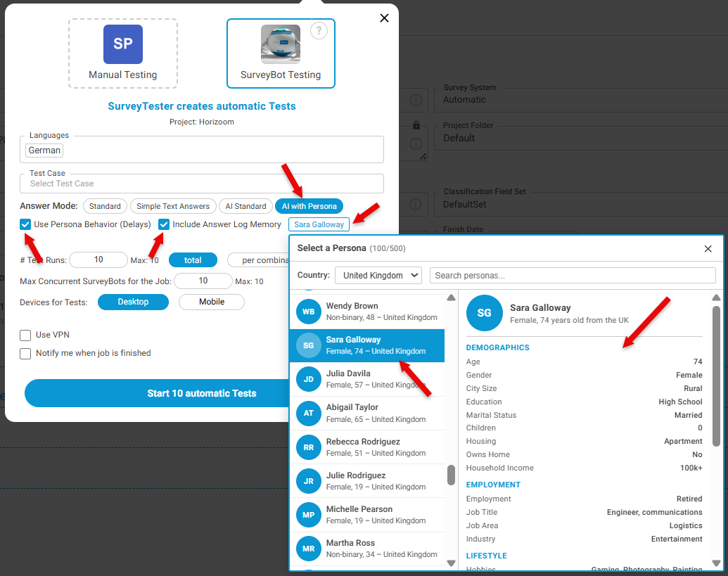Toggle Use Persona Behavior (Delays) checkbox

[25, 224]
